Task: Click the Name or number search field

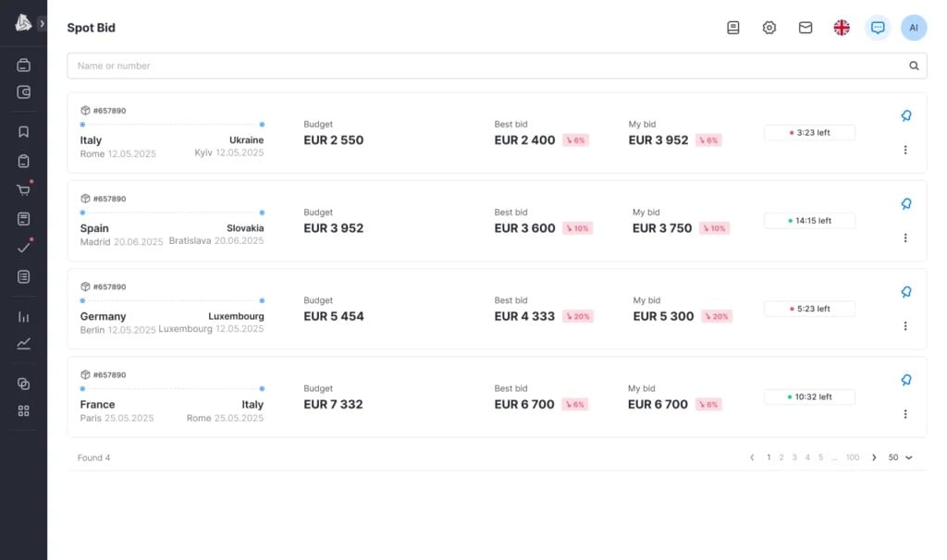Action: click(481, 66)
